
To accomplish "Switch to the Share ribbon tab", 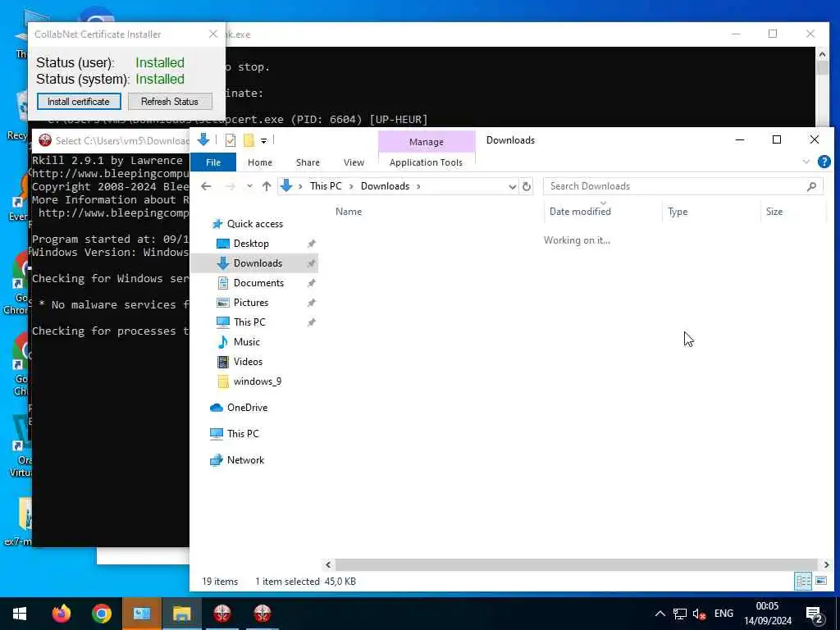I will (308, 162).
